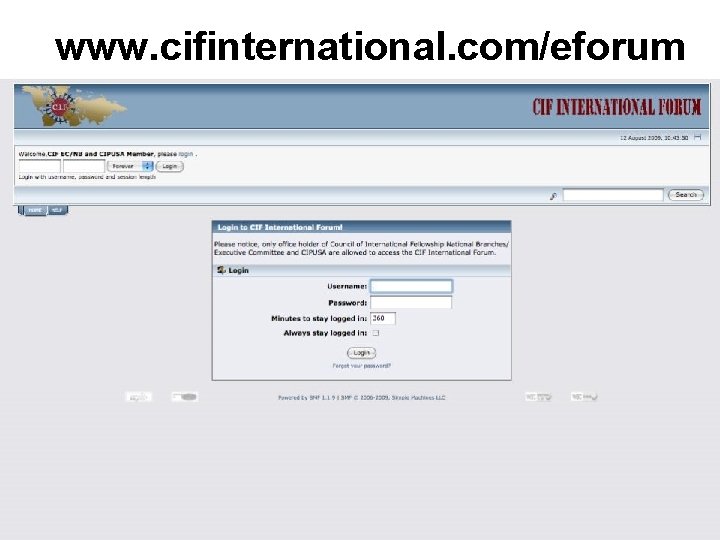Image resolution: width=720 pixels, height=540 pixels.
Task: Focus the Username field in login box
Action: 411,286
